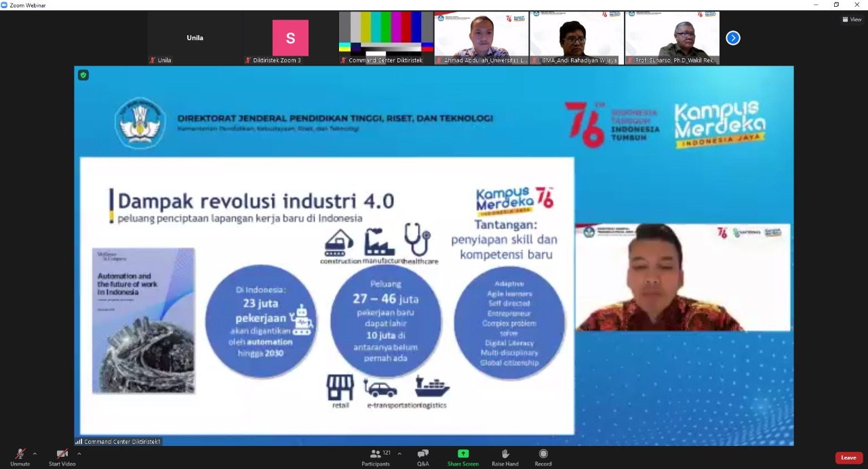The height and width of the screenshot is (469, 868).
Task: Expand the Participants options chevron
Action: tap(399, 454)
